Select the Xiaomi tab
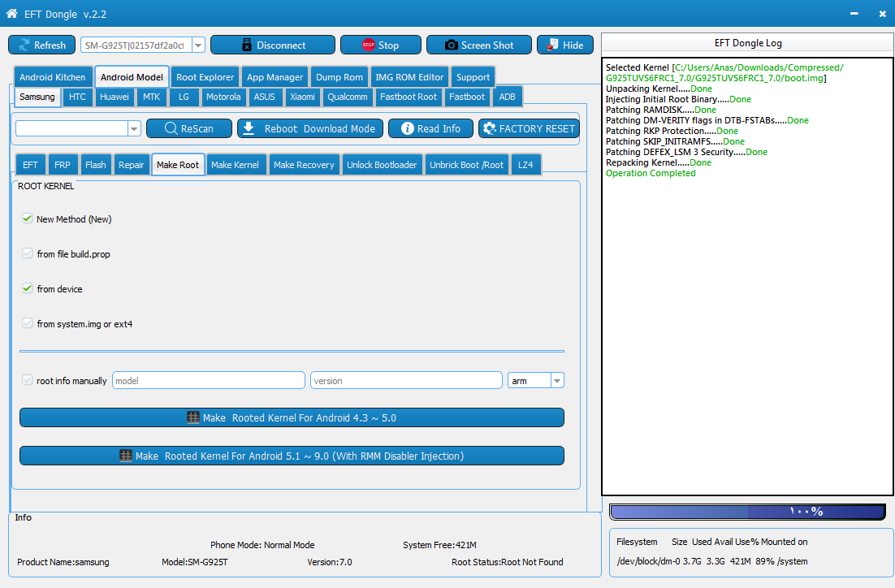Image resolution: width=895 pixels, height=588 pixels. [302, 97]
